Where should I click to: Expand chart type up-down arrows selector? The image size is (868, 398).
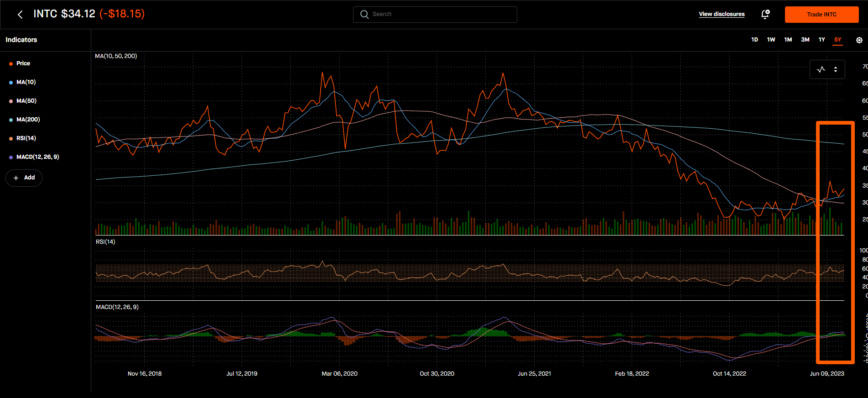pos(836,69)
